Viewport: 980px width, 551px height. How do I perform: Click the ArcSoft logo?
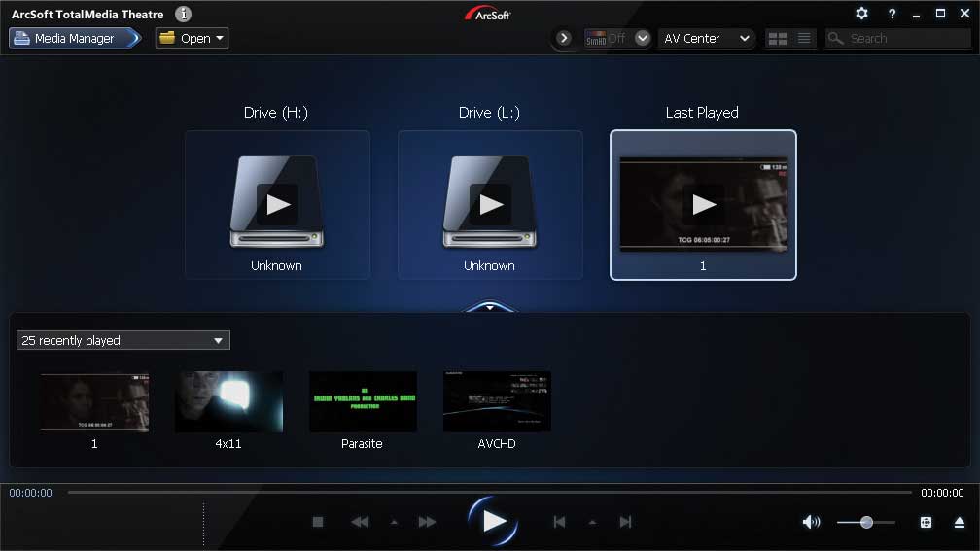488,14
